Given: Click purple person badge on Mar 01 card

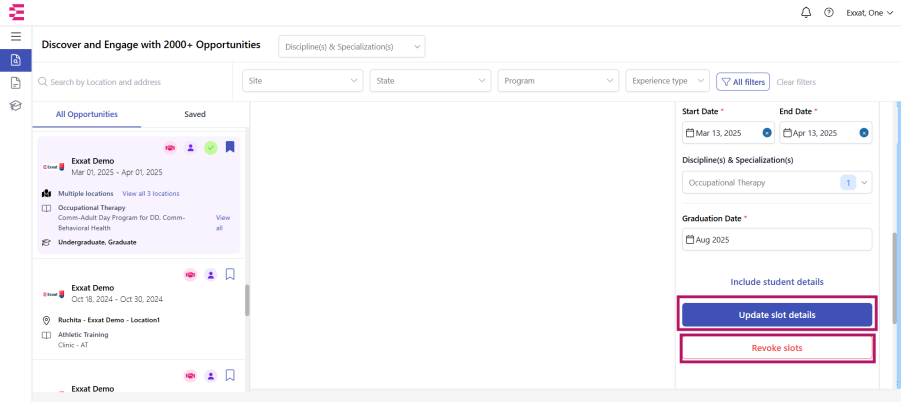Looking at the screenshot, I should point(190,148).
